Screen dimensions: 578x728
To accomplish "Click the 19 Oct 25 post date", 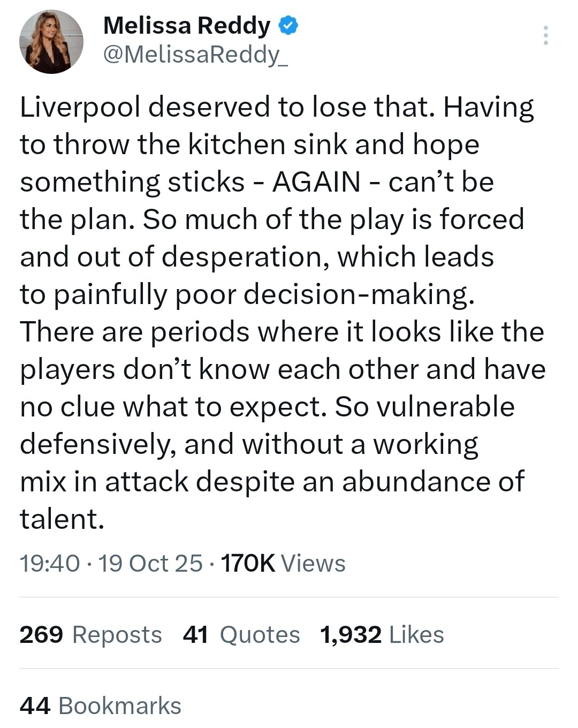I will coord(150,563).
